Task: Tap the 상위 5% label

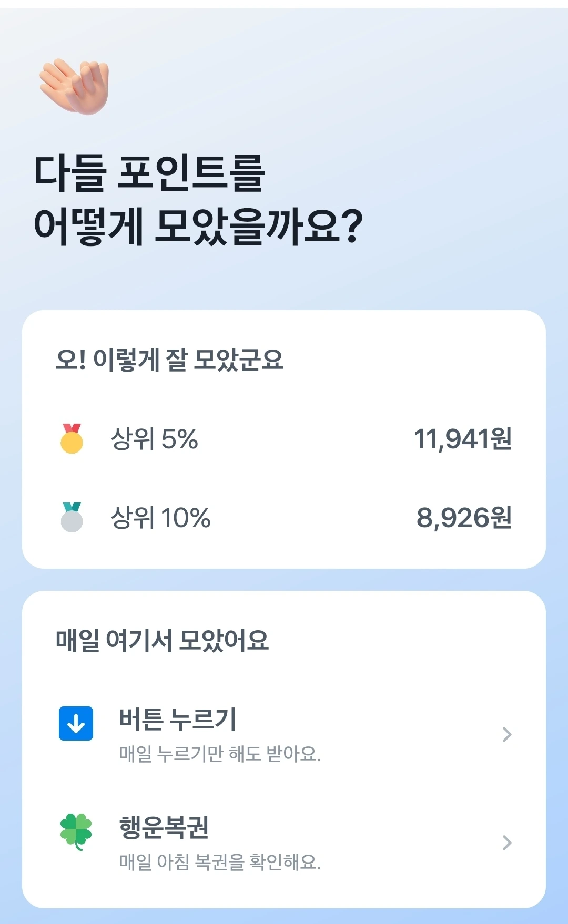Action: click(x=154, y=439)
